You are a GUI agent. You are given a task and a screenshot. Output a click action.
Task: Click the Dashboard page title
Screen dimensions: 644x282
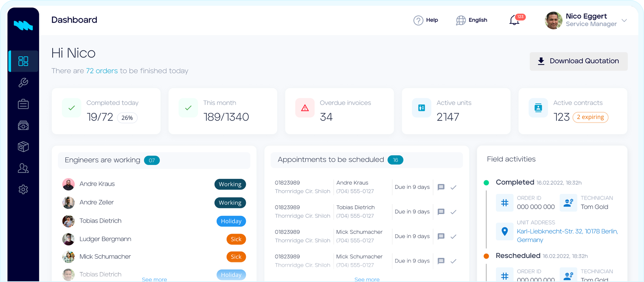point(74,20)
